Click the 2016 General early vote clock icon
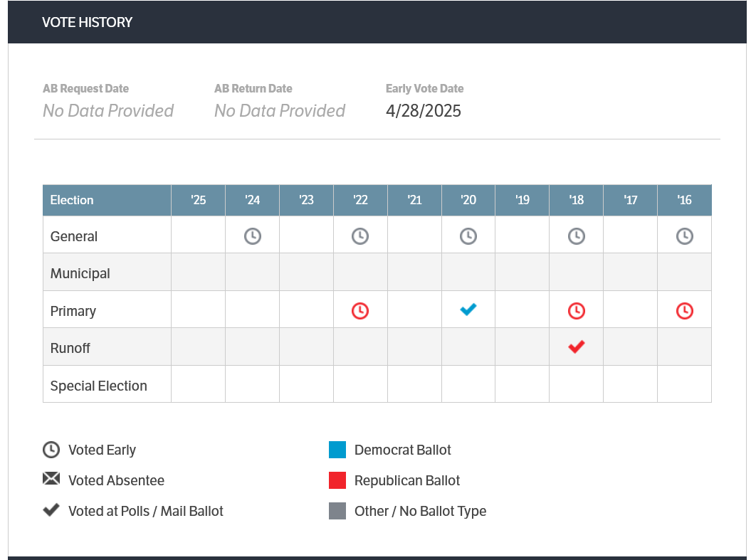The image size is (756, 560). pyautogui.click(x=685, y=236)
